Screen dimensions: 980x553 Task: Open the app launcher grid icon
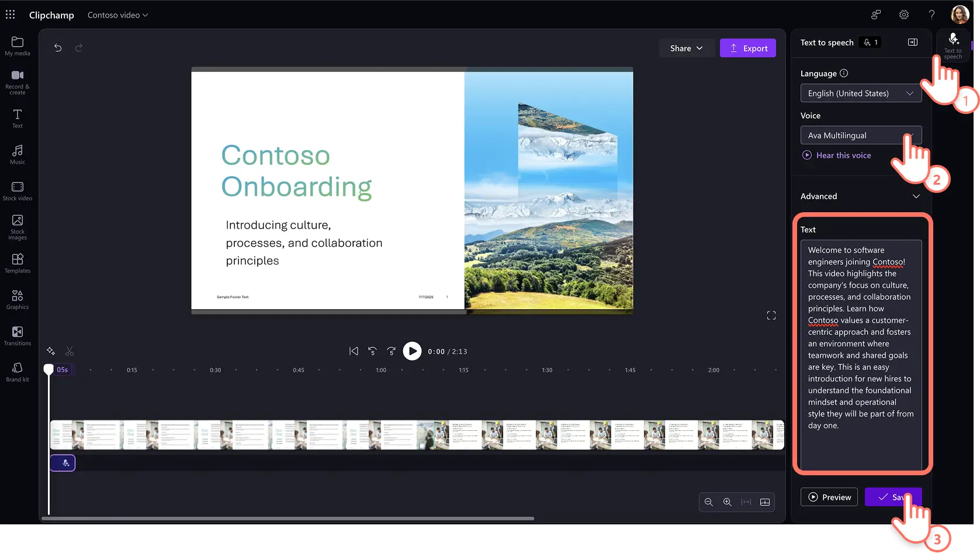[11, 15]
